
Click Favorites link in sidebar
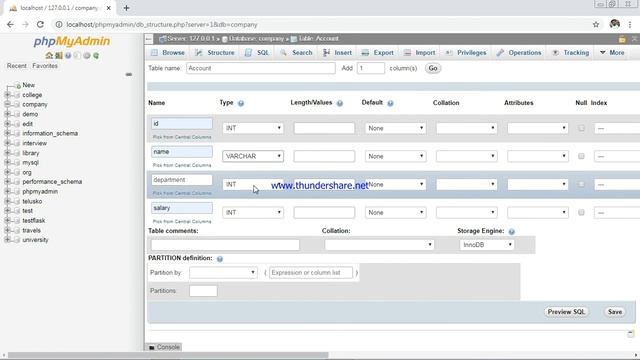pos(45,66)
